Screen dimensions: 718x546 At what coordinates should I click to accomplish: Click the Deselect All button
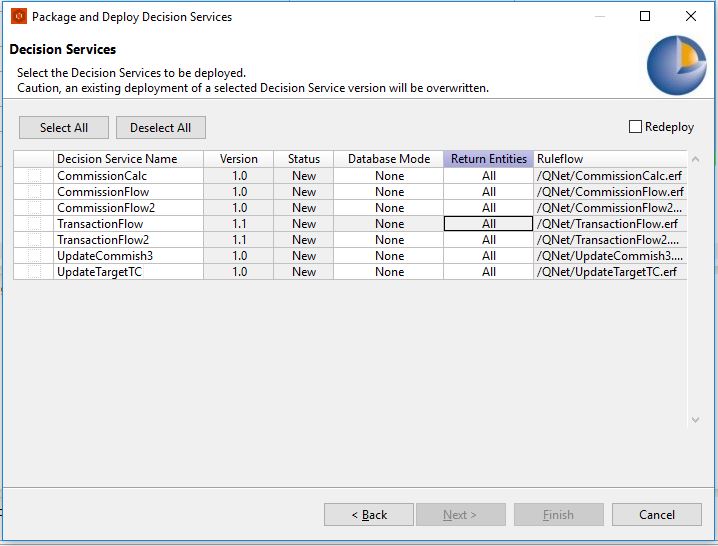[161, 127]
